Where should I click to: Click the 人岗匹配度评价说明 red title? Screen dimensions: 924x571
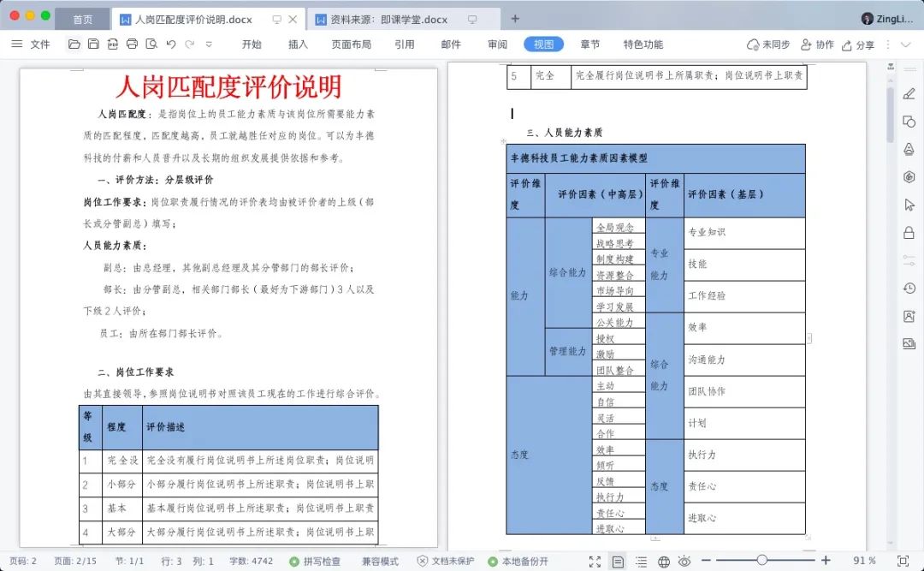pyautogui.click(x=228, y=86)
